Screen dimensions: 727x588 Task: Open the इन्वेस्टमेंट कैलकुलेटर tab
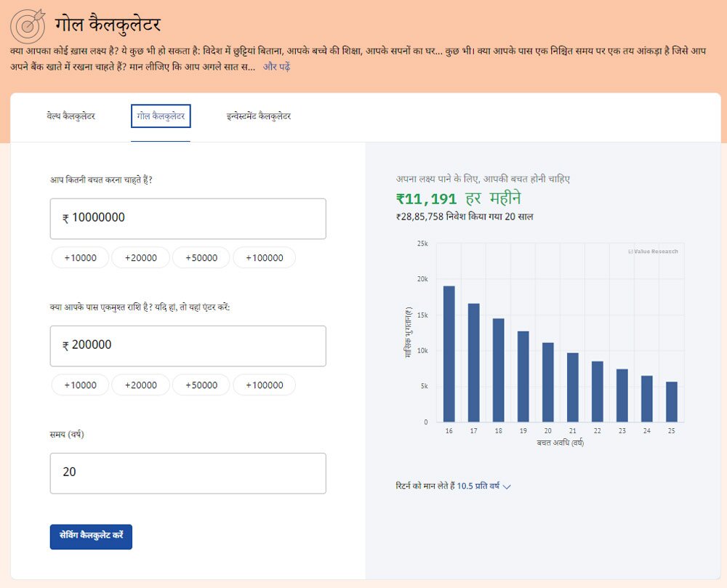pos(258,116)
